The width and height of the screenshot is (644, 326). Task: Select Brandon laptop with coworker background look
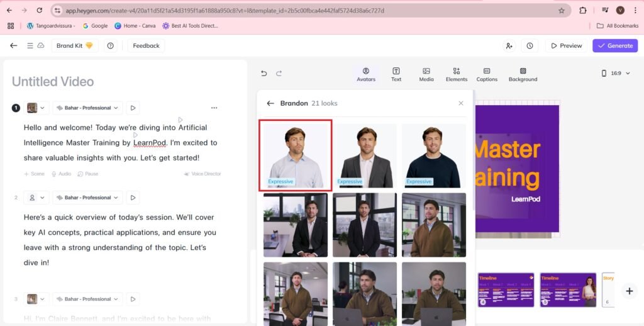(365, 294)
